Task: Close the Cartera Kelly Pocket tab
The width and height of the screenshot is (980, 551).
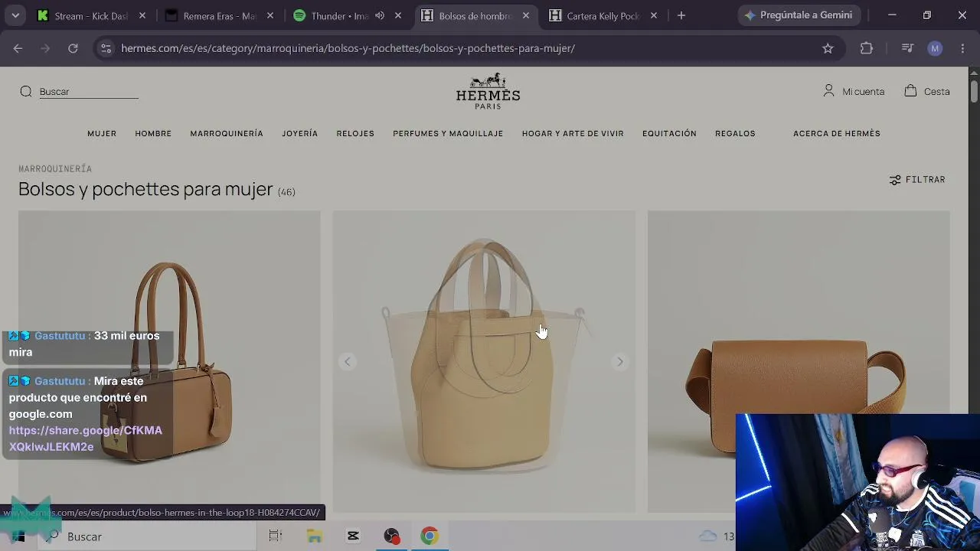Action: click(653, 15)
